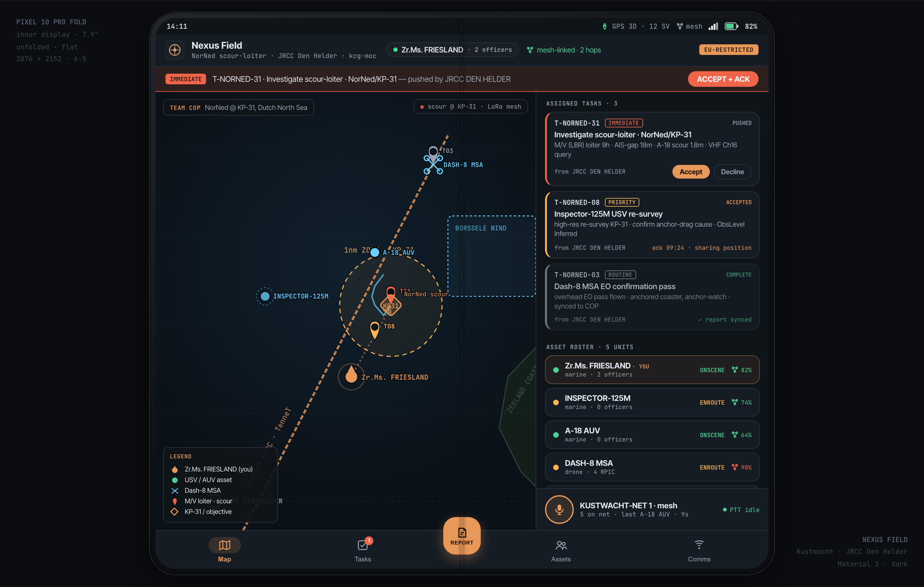This screenshot has height=587, width=924.
Task: Tap the BORSSELE WIND zone label
Action: [480, 228]
